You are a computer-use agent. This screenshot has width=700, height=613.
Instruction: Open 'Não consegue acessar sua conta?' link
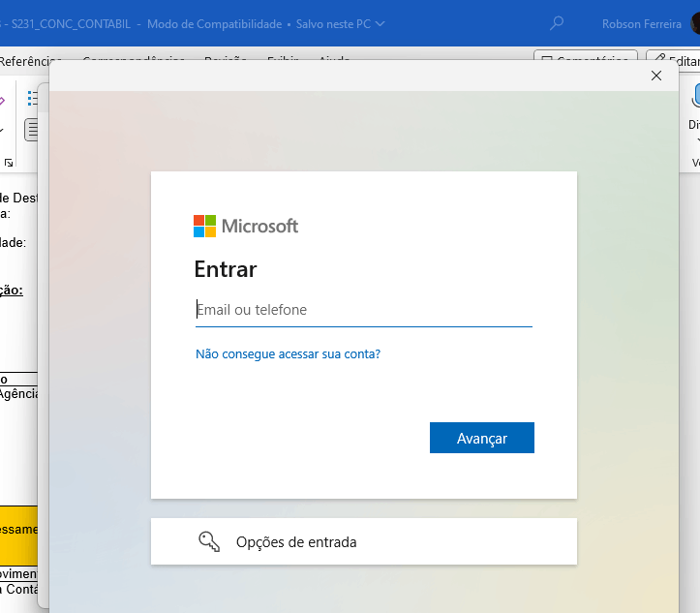coord(288,354)
